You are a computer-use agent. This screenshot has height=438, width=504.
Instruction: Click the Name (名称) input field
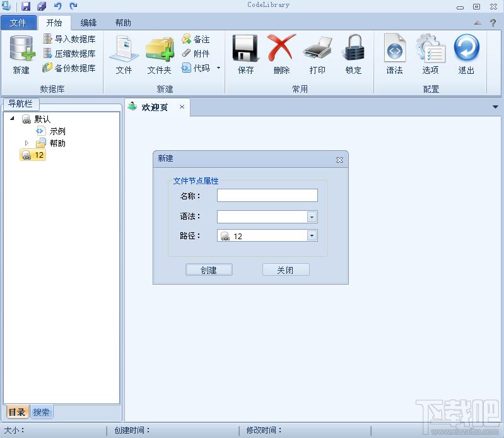(x=267, y=196)
